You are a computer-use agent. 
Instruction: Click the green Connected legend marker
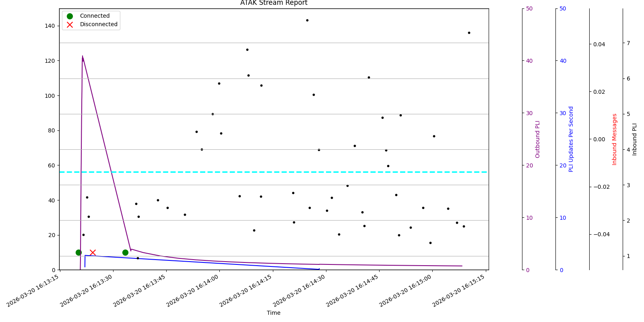point(70,16)
